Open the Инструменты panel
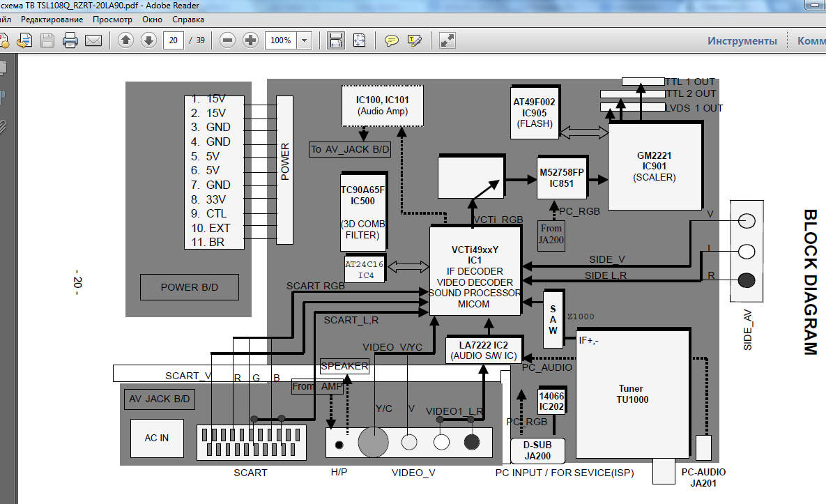 click(742, 40)
